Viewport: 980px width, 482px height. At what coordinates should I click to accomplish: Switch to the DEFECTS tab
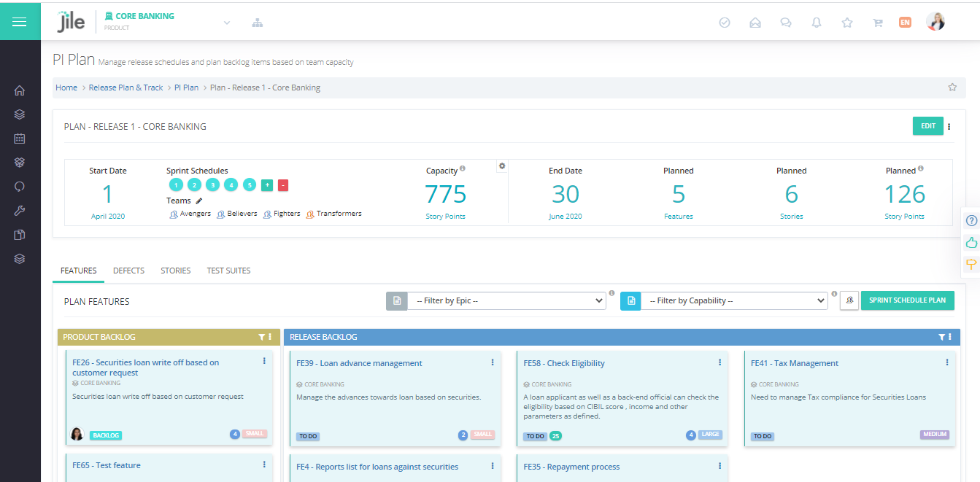[128, 271]
